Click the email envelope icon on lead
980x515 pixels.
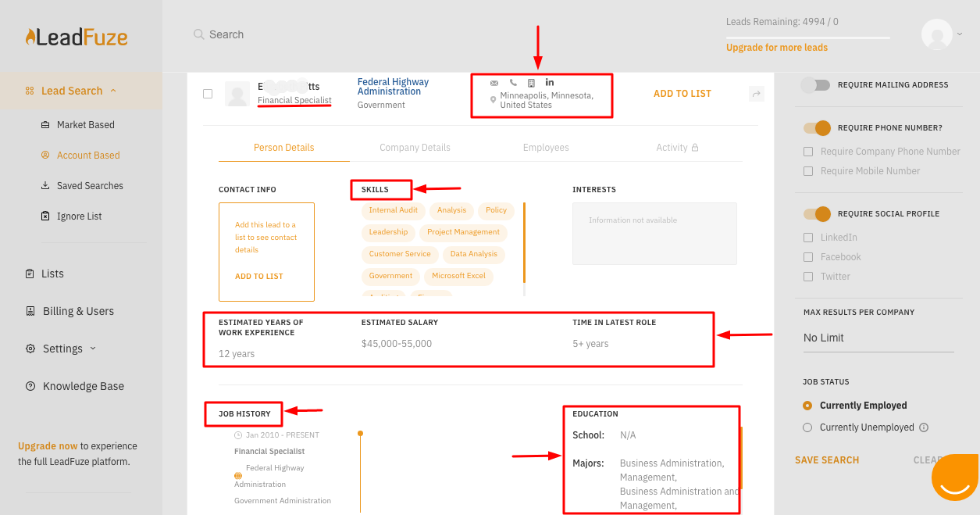494,83
